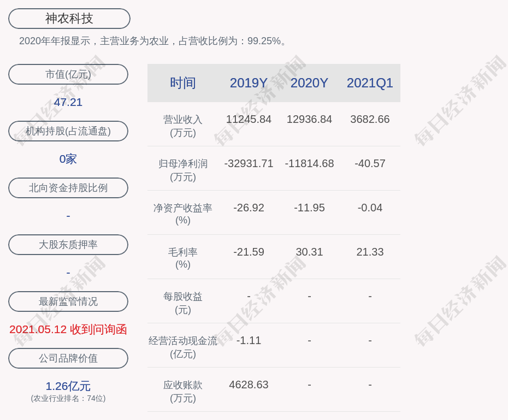This screenshot has width=508, height=420.
Task: Click the 大股东质押率 label pill
Action: [68, 245]
